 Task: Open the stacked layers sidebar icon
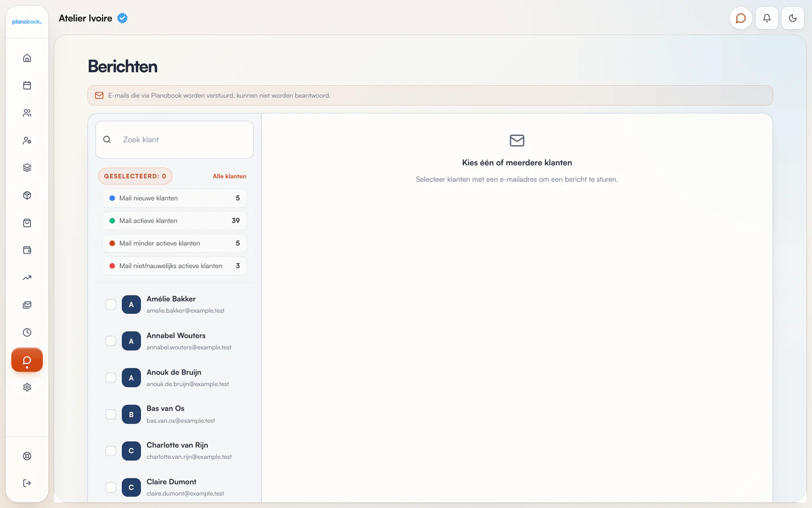point(27,168)
